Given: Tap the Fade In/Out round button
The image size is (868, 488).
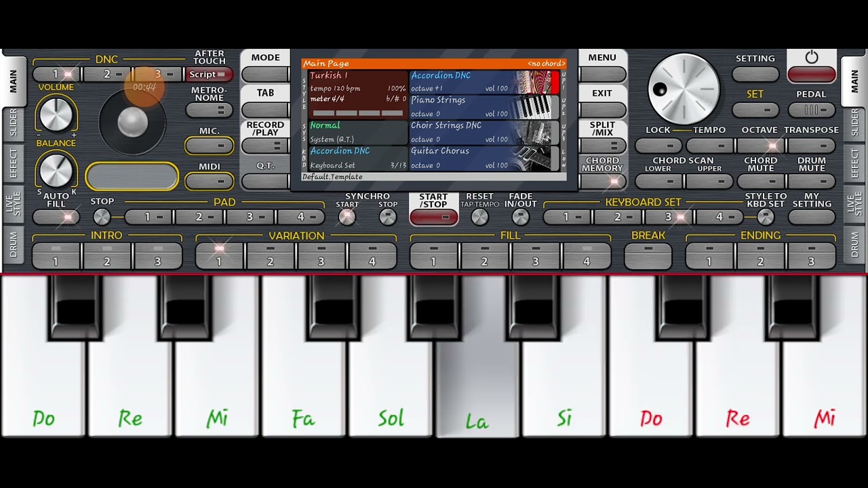Looking at the screenshot, I should (520, 217).
